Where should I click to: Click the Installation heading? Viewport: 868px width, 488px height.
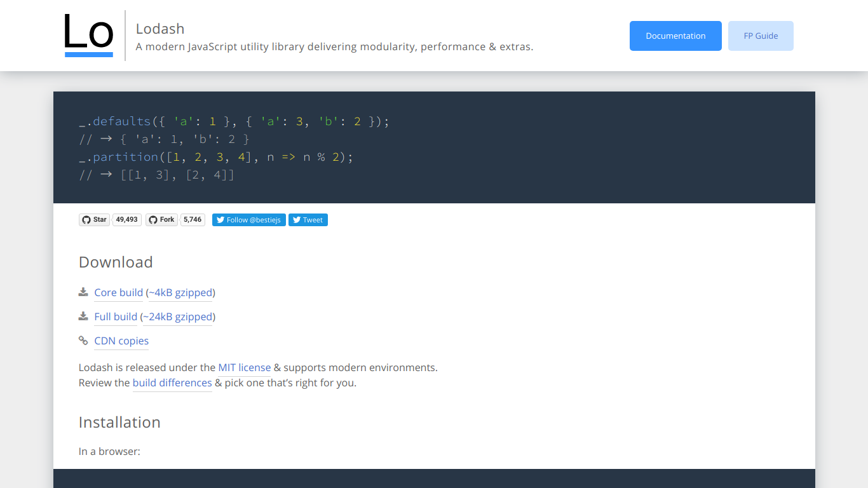tap(119, 423)
